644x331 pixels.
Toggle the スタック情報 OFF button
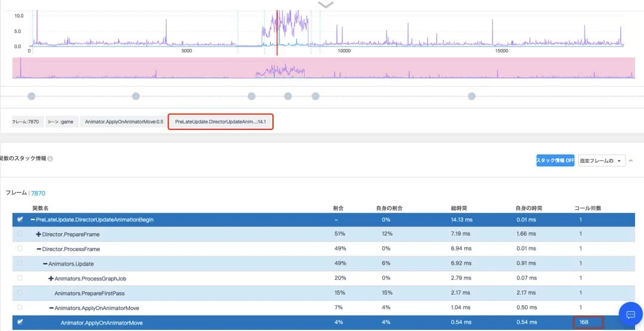pyautogui.click(x=555, y=160)
